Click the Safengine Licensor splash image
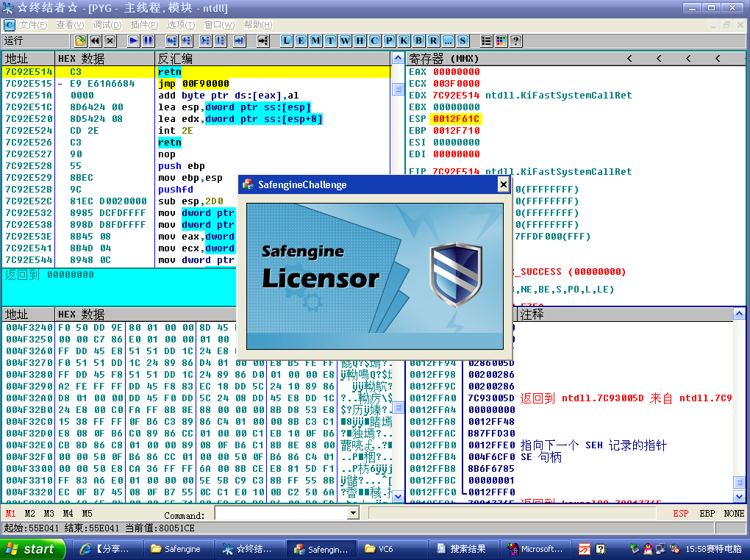750x560 pixels. [375, 276]
